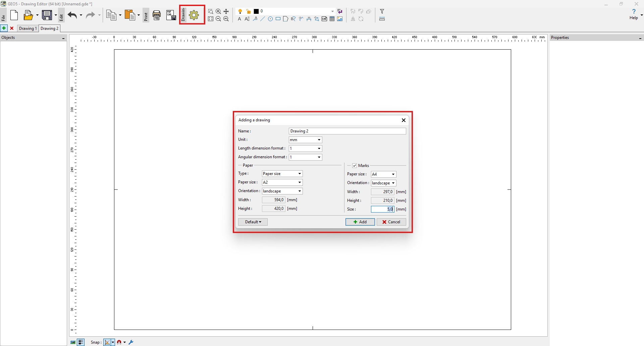Open the Help menu
The height and width of the screenshot is (346, 644).
click(634, 14)
